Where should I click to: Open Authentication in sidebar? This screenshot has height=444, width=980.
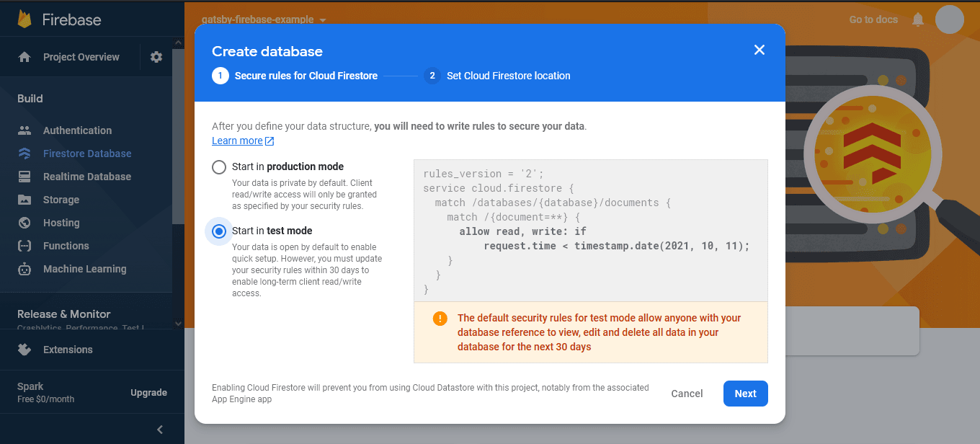77,130
